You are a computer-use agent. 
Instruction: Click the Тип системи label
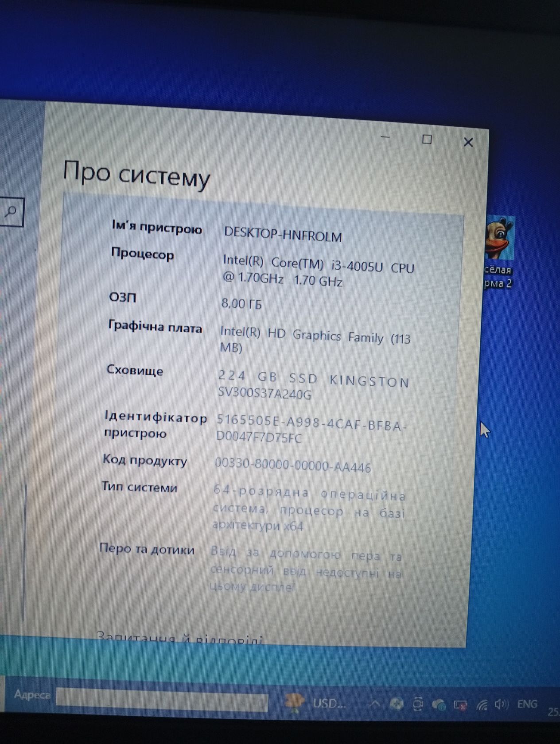(x=140, y=487)
